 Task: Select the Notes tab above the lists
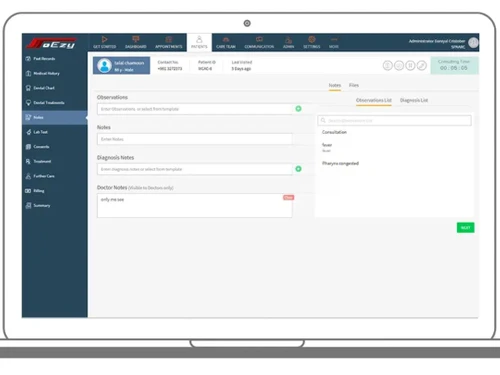[x=335, y=86]
